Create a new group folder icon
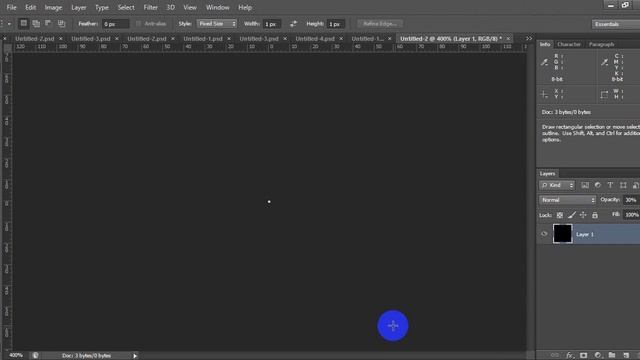This screenshot has height=360, width=640. tap(612, 356)
